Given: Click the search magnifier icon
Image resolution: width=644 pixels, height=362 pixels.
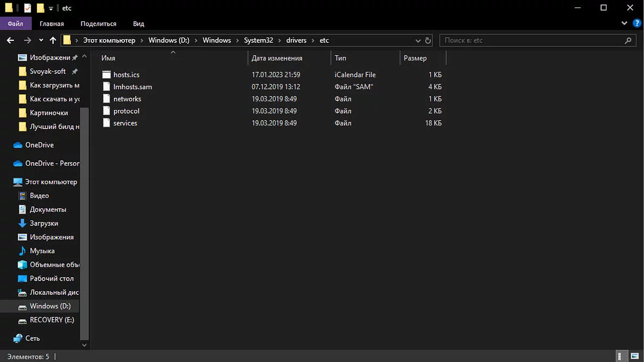Looking at the screenshot, I should tap(627, 41).
